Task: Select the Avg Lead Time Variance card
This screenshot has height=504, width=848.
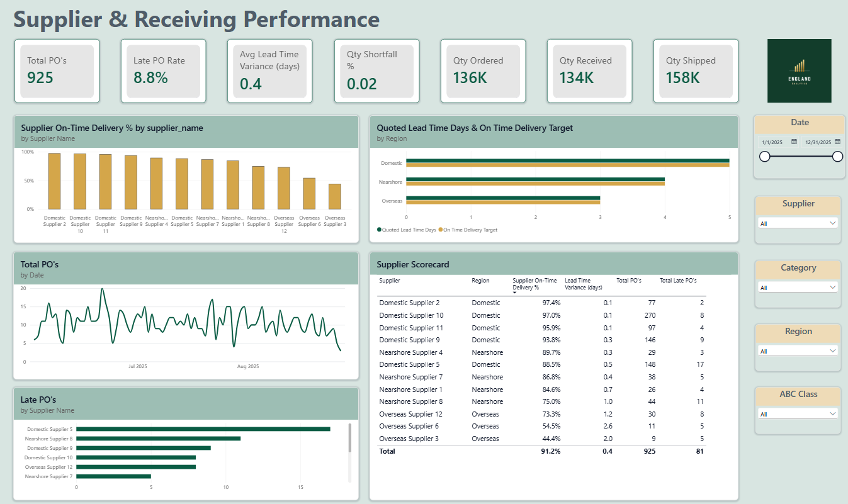Action: 270,71
